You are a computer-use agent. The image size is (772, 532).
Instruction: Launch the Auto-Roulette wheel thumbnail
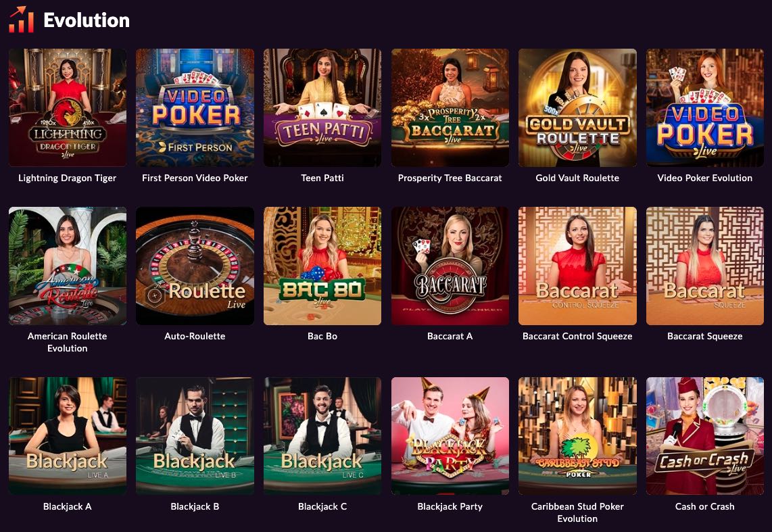pos(195,266)
